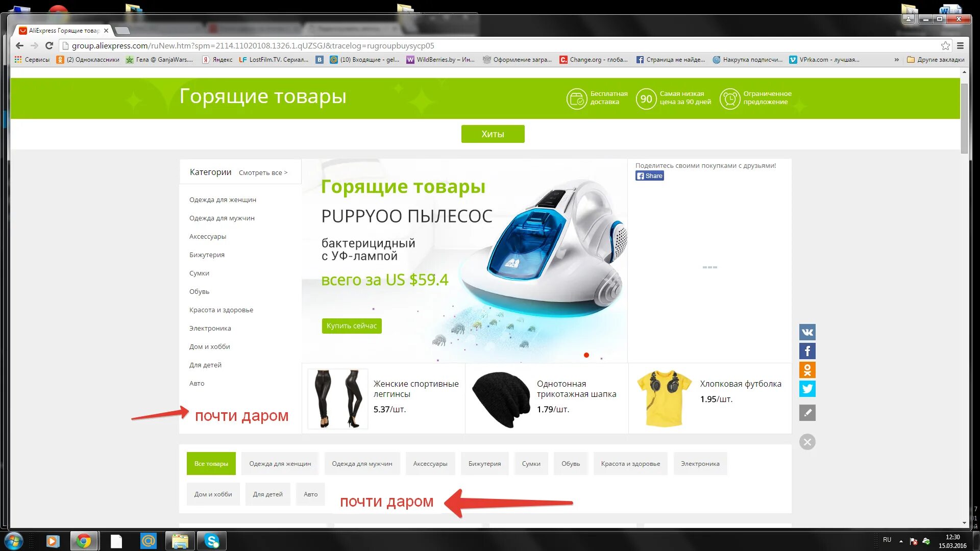Image resolution: width=980 pixels, height=551 pixels.
Task: Select Одежда для мужчин in sidebar
Action: [222, 218]
